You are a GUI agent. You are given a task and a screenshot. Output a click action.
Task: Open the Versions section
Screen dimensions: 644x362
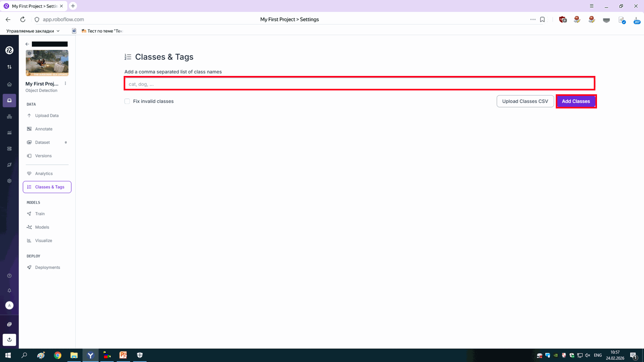click(47, 156)
